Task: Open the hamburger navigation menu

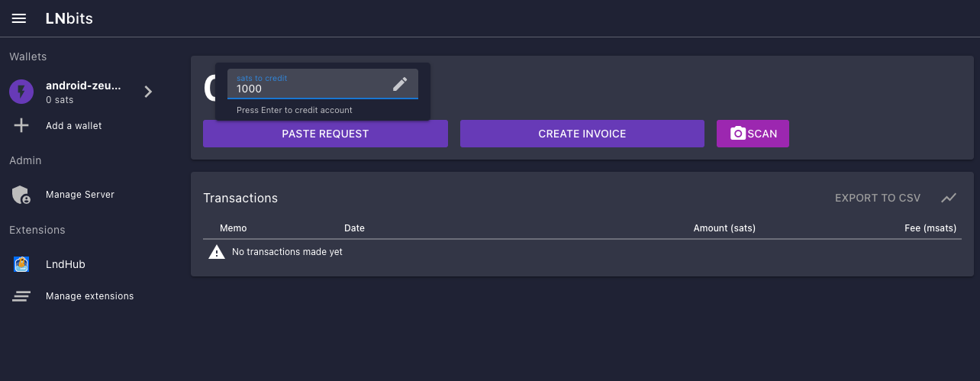Action: (19, 18)
